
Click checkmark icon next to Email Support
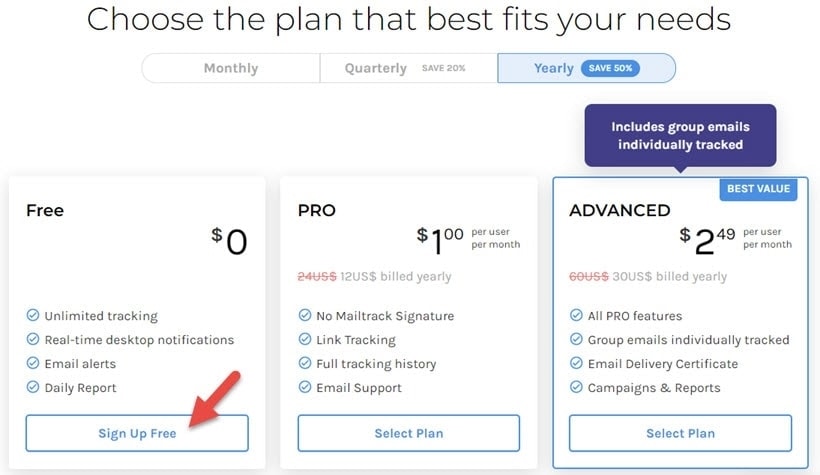click(305, 387)
